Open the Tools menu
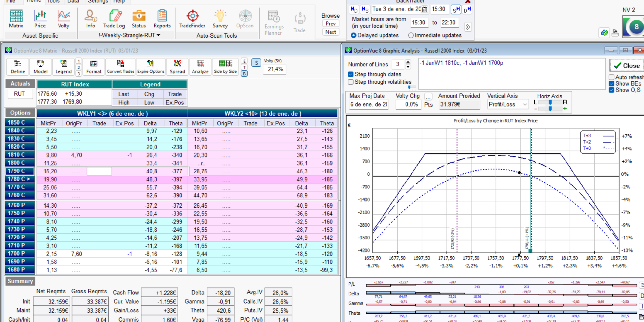Image resolution: width=644 pixels, height=322 pixels. (53, 2)
